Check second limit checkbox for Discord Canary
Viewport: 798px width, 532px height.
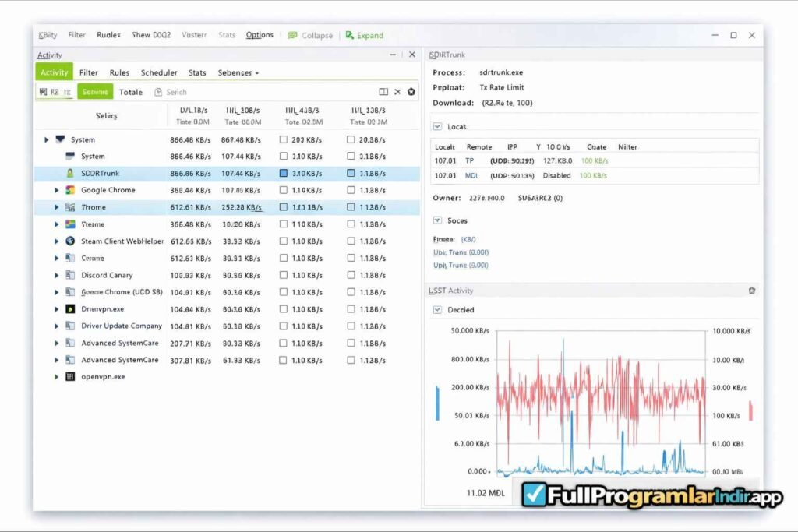(351, 275)
